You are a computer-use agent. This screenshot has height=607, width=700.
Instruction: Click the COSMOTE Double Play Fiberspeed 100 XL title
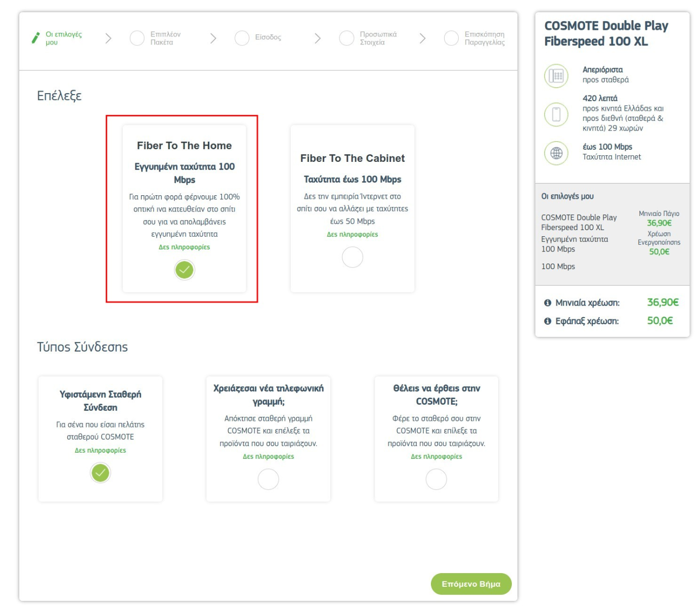tap(606, 33)
